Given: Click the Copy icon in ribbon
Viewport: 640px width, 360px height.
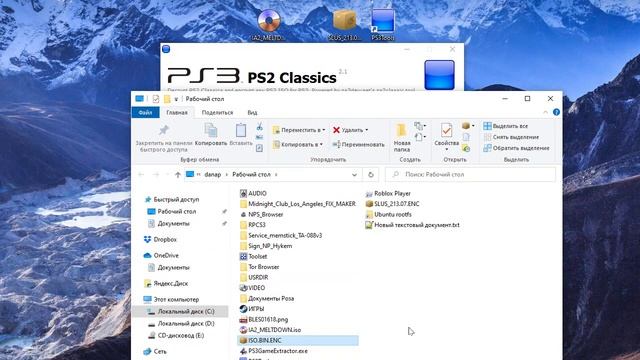Looking at the screenshot, I should [211, 130].
